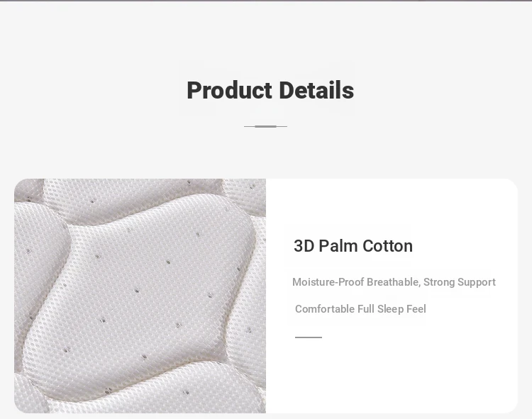Click the word Palm in the card title

tap(338, 246)
